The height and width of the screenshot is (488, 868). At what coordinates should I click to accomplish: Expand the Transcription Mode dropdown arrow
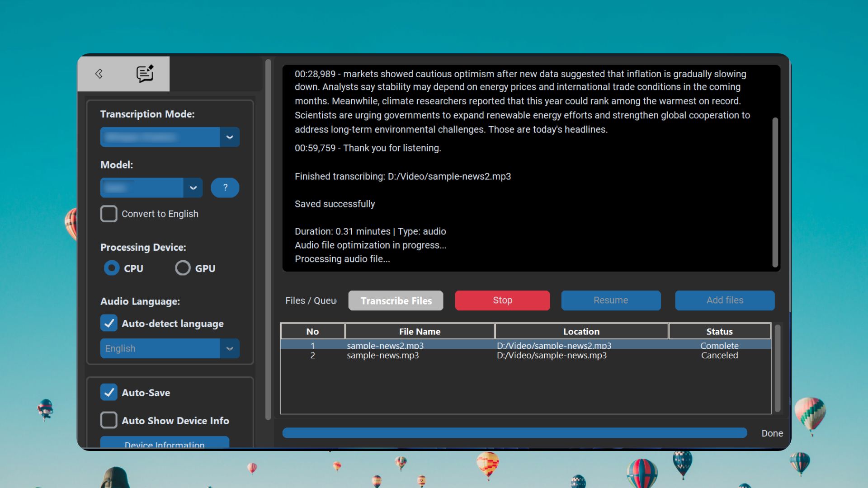230,137
